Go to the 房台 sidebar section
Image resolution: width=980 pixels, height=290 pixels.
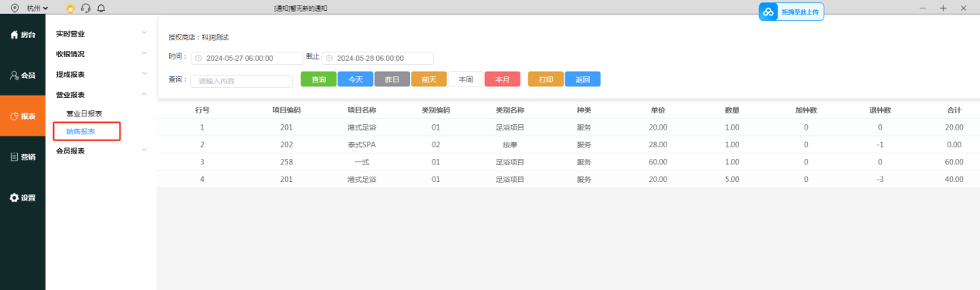22,35
